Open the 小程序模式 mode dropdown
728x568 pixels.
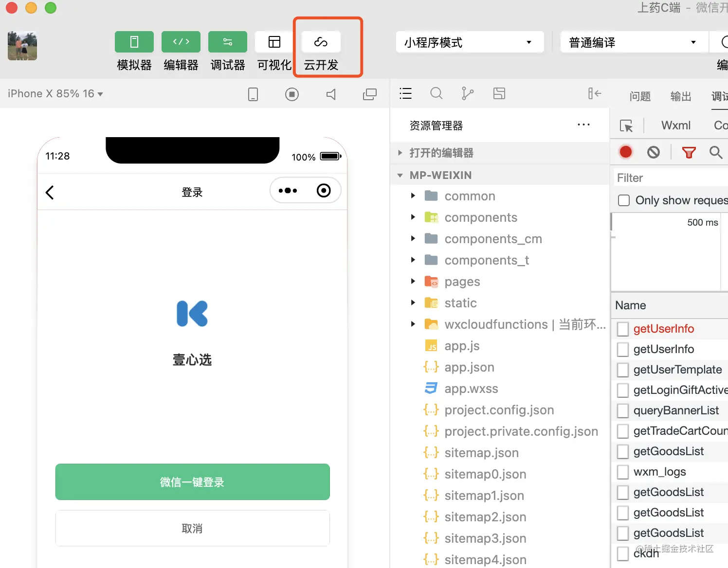pos(470,42)
